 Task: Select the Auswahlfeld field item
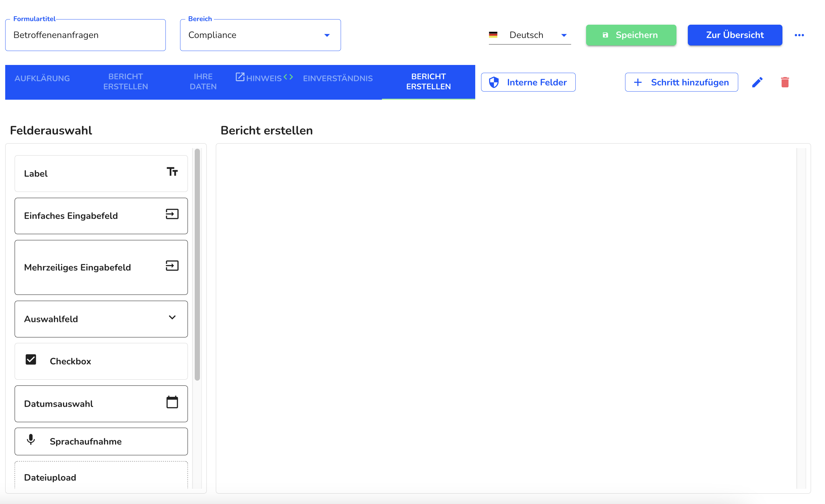click(x=101, y=319)
